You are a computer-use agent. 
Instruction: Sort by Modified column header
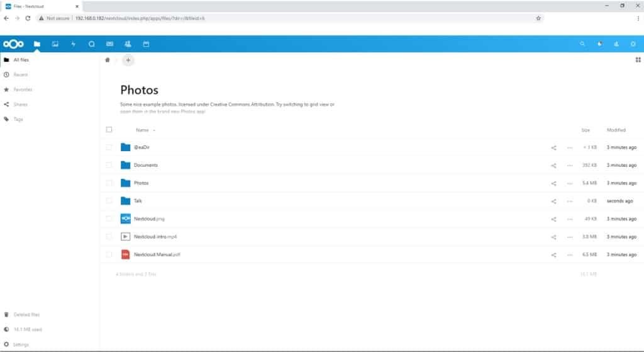pos(616,130)
